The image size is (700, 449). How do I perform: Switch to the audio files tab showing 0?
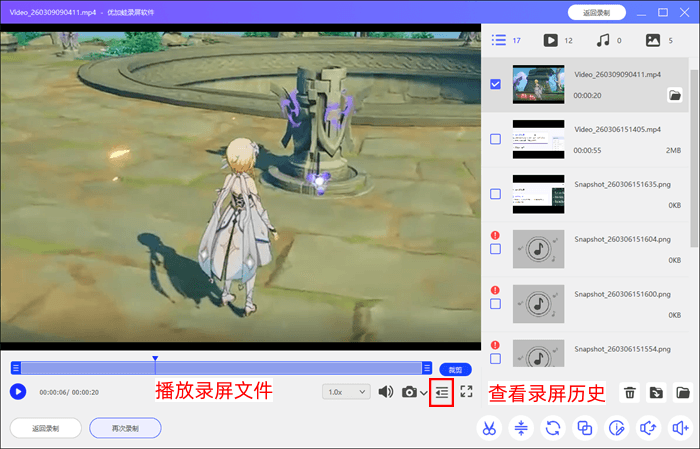click(609, 40)
